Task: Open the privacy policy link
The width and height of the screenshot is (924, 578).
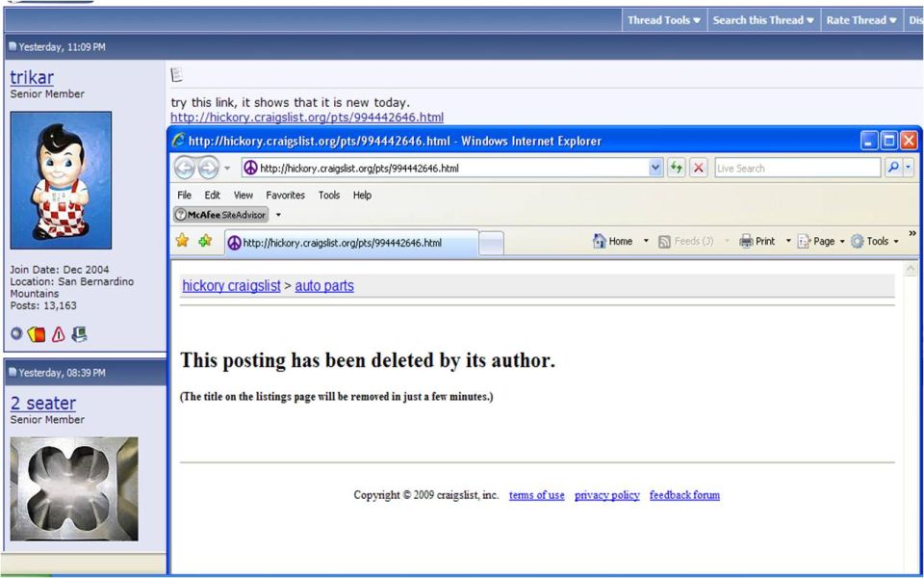Action: point(607,495)
